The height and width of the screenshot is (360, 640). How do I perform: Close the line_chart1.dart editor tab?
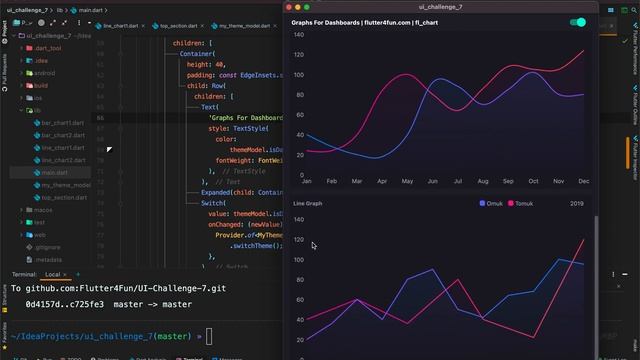pyautogui.click(x=143, y=26)
